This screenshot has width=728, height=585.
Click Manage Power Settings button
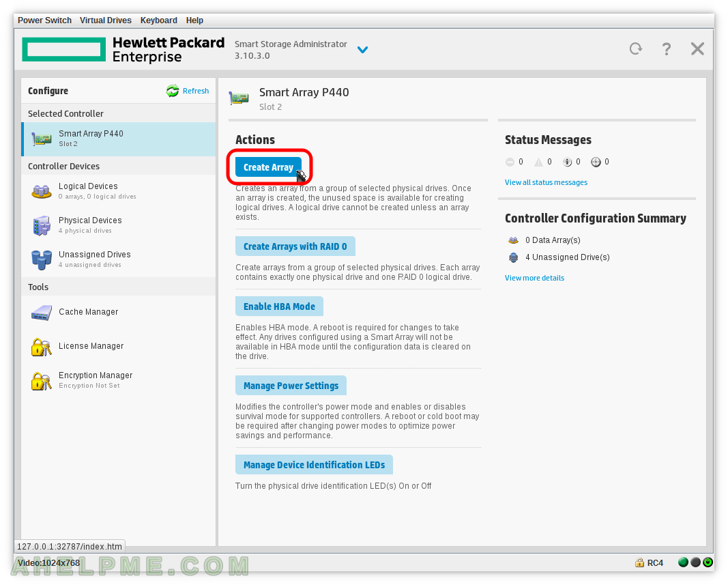click(291, 386)
